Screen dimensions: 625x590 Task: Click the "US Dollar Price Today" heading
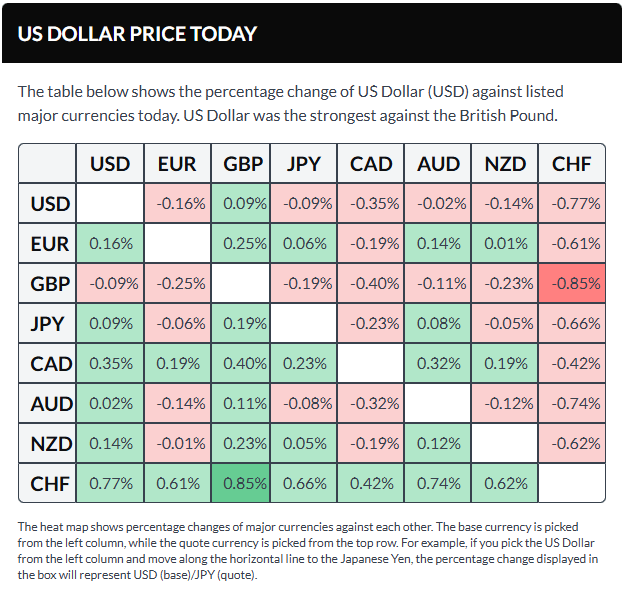[137, 33]
